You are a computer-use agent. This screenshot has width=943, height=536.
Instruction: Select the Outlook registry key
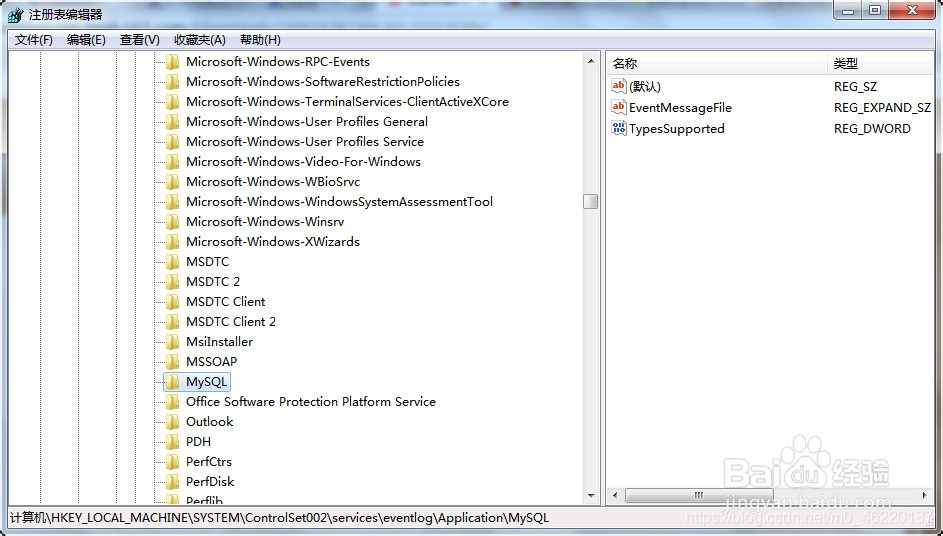209,422
